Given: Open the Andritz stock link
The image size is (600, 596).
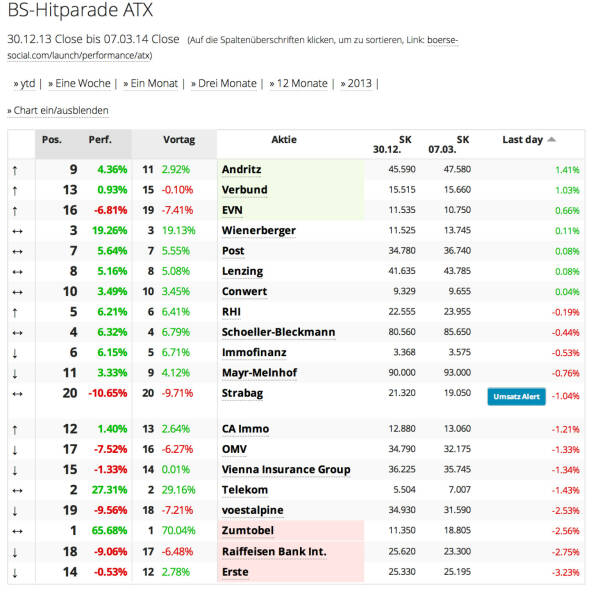Looking at the screenshot, I should click(x=243, y=170).
